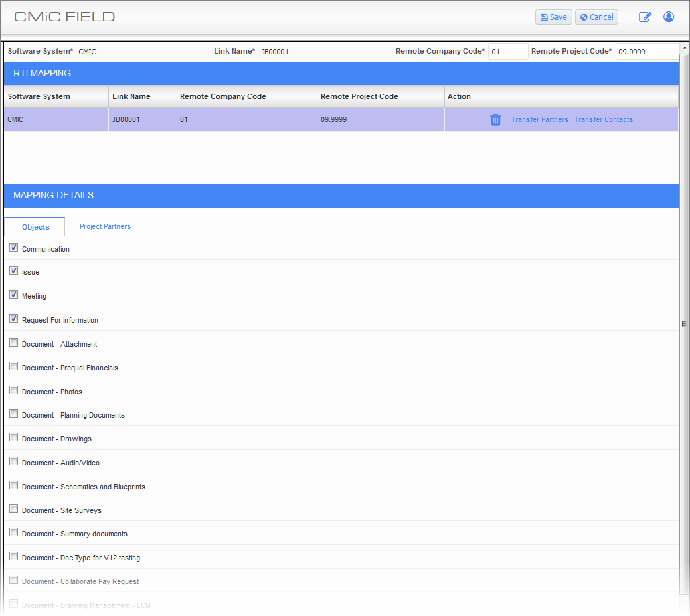Focus the Remote Project Code field

click(646, 52)
